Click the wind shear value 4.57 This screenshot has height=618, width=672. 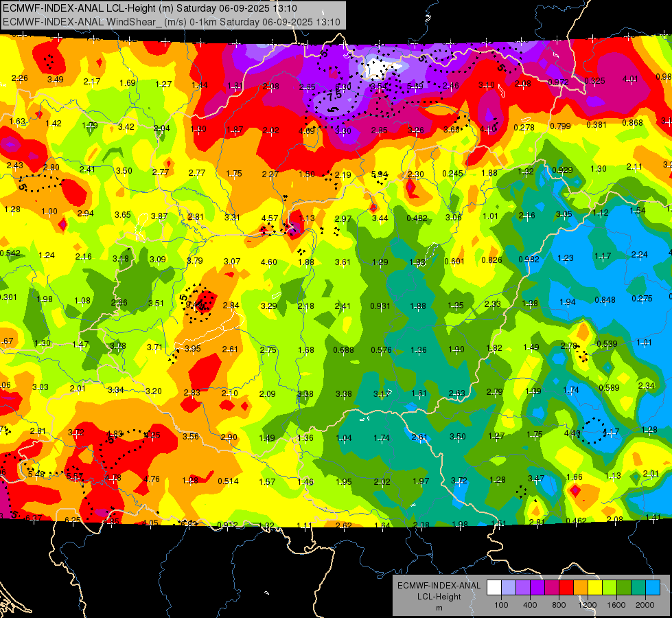[270, 218]
